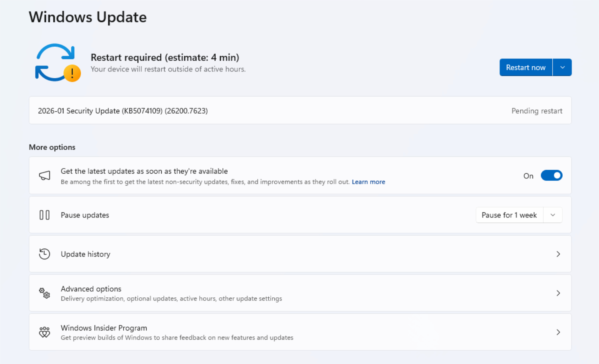Open the Update history entry
This screenshot has width=599, height=364.
[x=85, y=254]
